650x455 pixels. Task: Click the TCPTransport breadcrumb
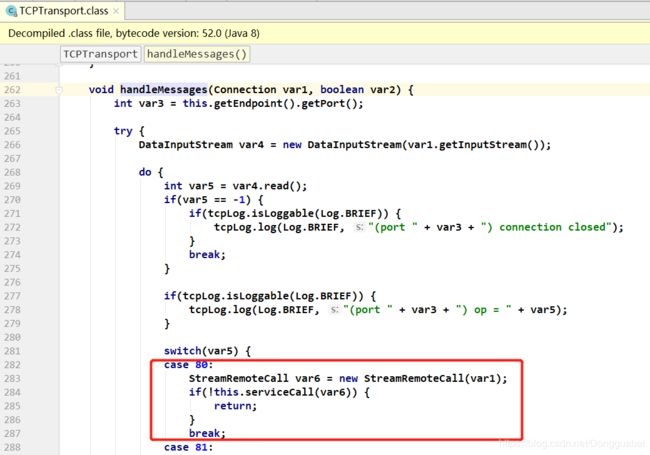pos(100,54)
